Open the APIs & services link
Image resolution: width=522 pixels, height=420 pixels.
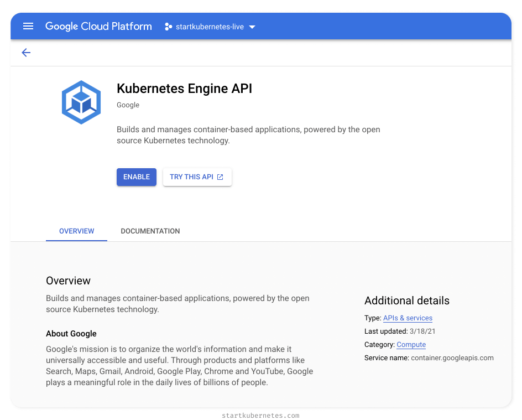tap(408, 318)
